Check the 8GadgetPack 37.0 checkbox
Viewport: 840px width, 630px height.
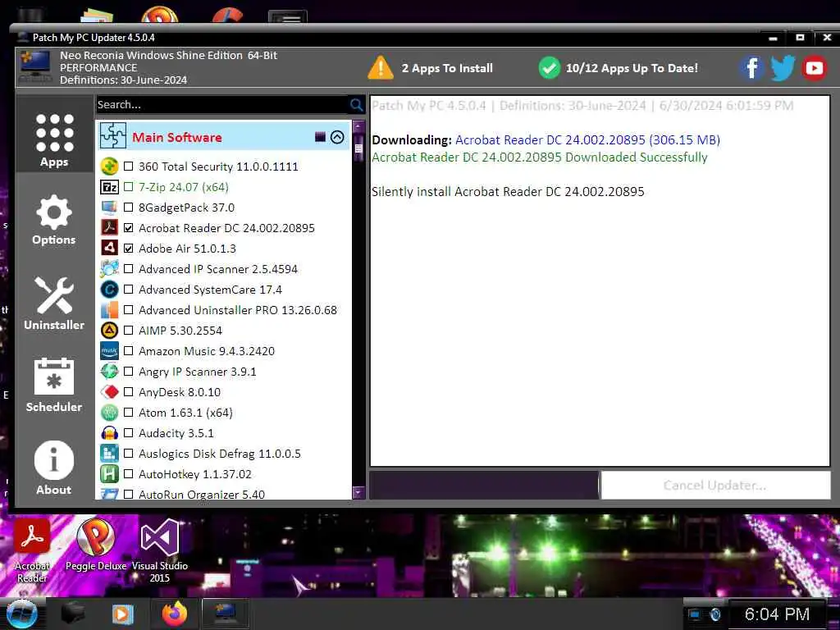click(x=129, y=208)
